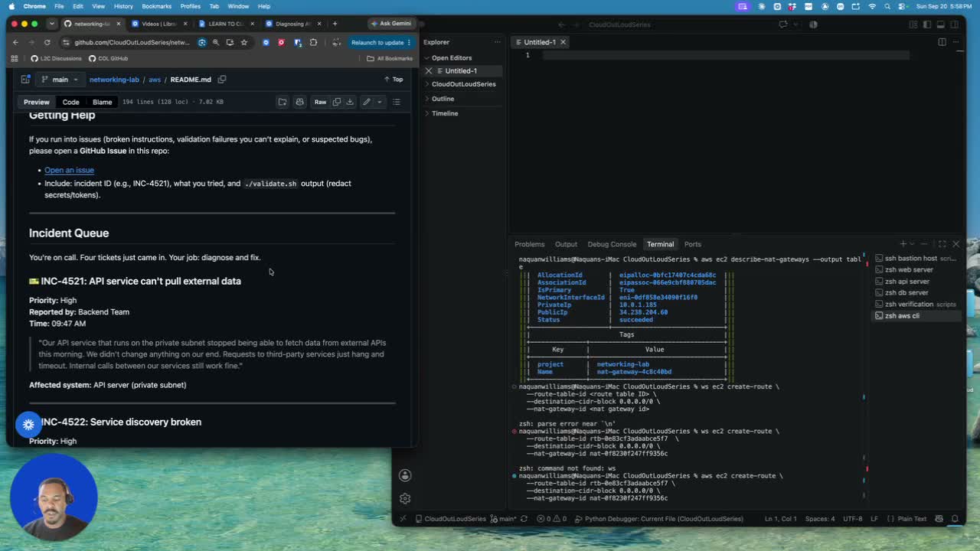Switch to the Debug Console tab

612,244
